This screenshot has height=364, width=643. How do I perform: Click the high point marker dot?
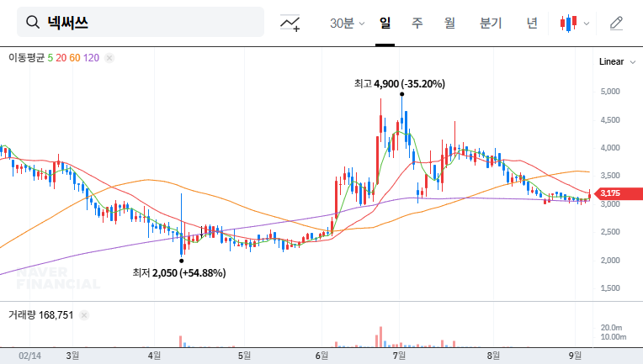[402, 94]
